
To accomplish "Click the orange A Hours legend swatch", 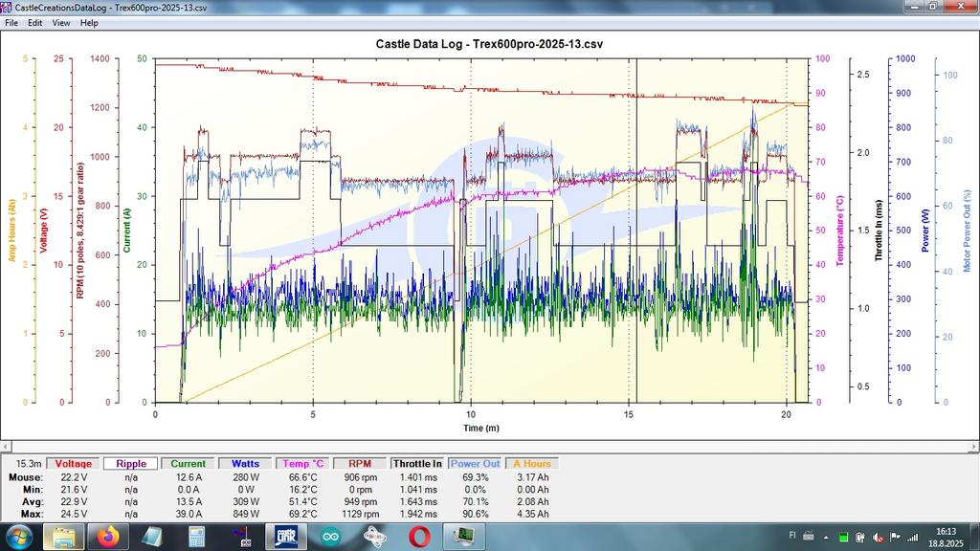I will [531, 464].
